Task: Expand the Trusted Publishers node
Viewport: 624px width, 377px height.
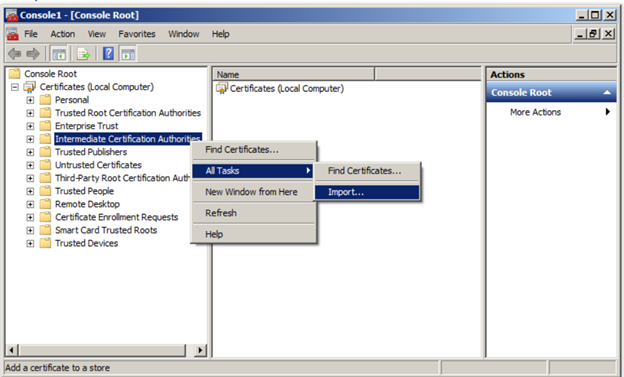Action: click(30, 152)
